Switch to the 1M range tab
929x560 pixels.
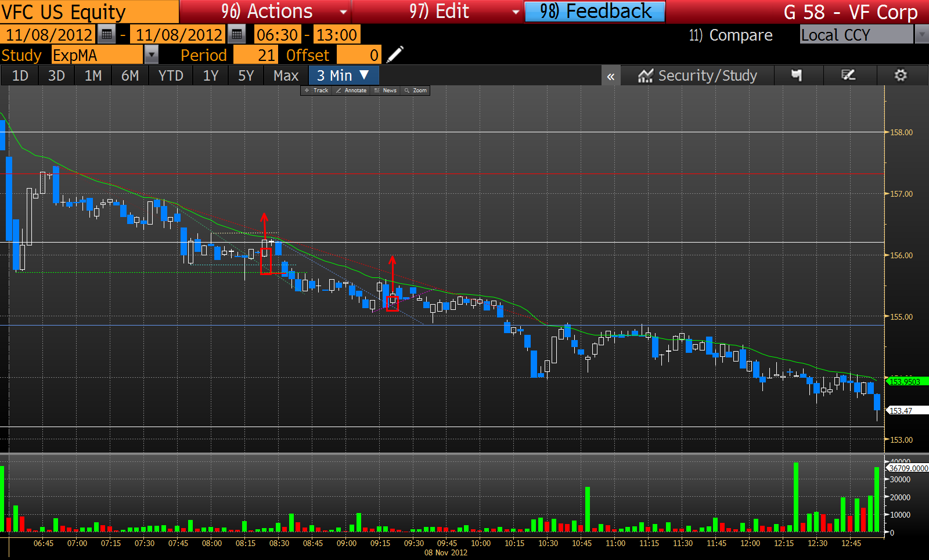(93, 76)
